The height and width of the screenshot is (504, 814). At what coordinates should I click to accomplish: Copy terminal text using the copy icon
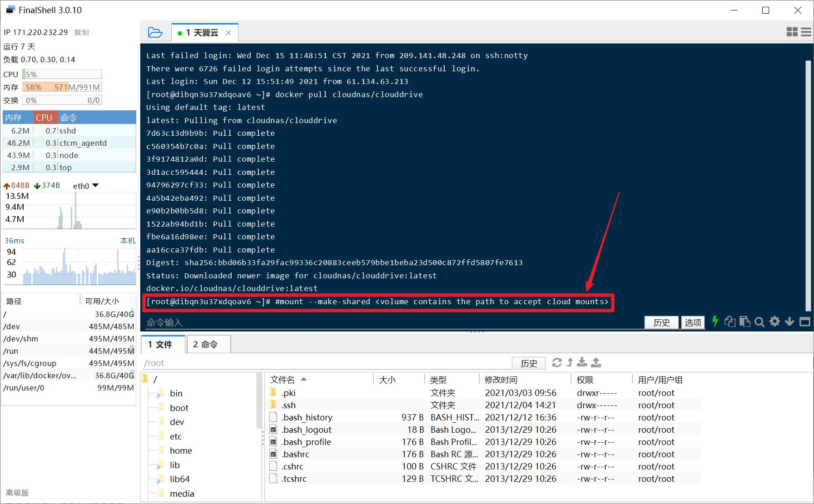click(x=730, y=321)
